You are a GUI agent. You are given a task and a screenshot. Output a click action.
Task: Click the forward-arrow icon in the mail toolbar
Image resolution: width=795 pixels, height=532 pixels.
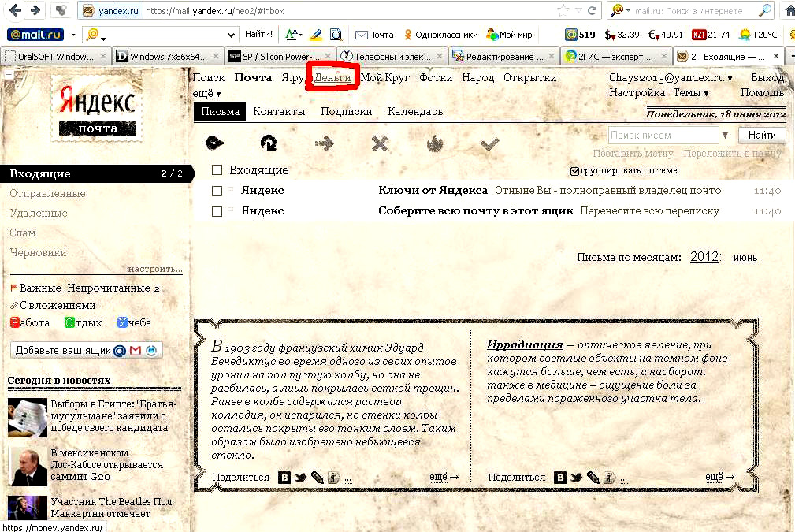coord(324,143)
